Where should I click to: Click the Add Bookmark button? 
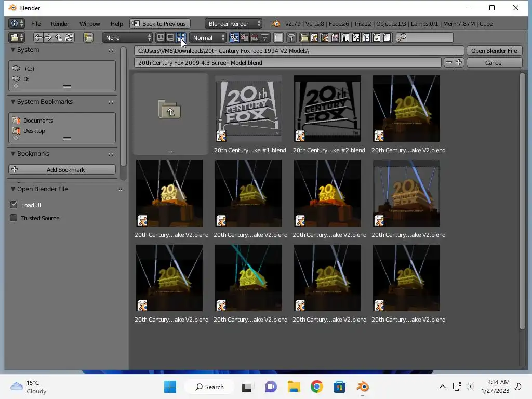(62, 170)
